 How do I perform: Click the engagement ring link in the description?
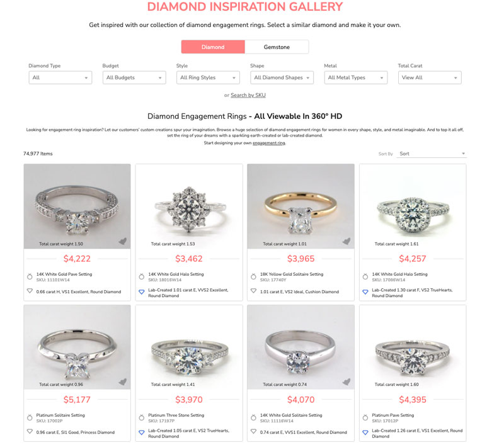tap(268, 142)
